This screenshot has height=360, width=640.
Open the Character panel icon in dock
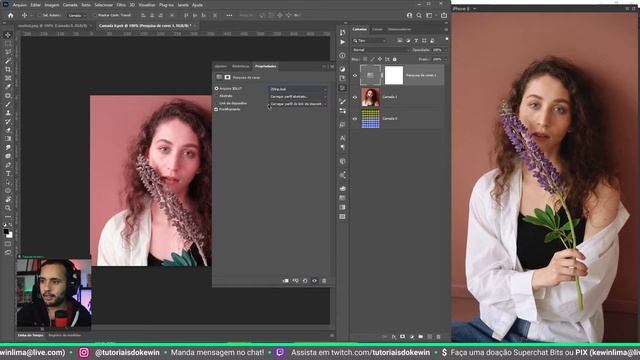click(x=342, y=138)
